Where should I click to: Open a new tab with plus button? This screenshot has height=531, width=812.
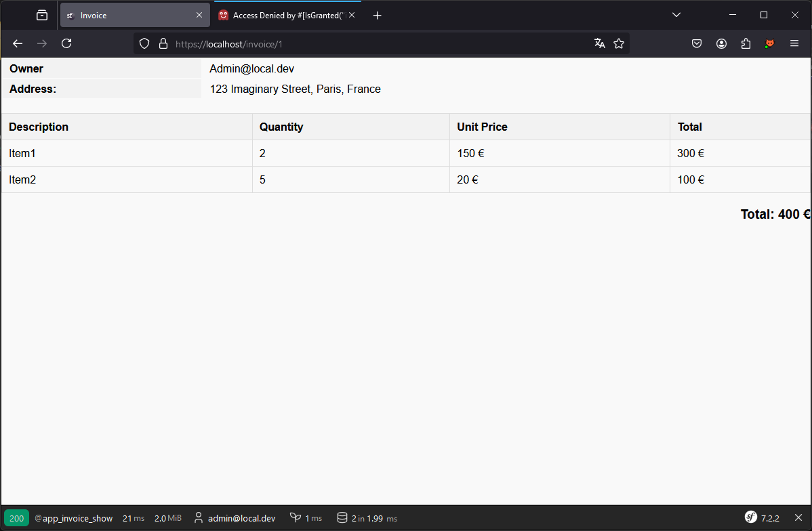378,15
